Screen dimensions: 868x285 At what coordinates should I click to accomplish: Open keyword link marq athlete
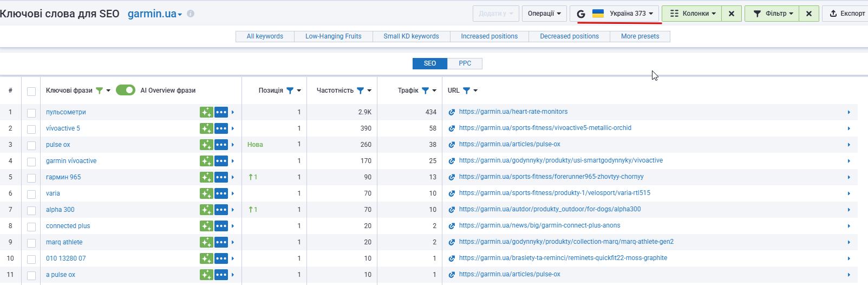coord(64,242)
